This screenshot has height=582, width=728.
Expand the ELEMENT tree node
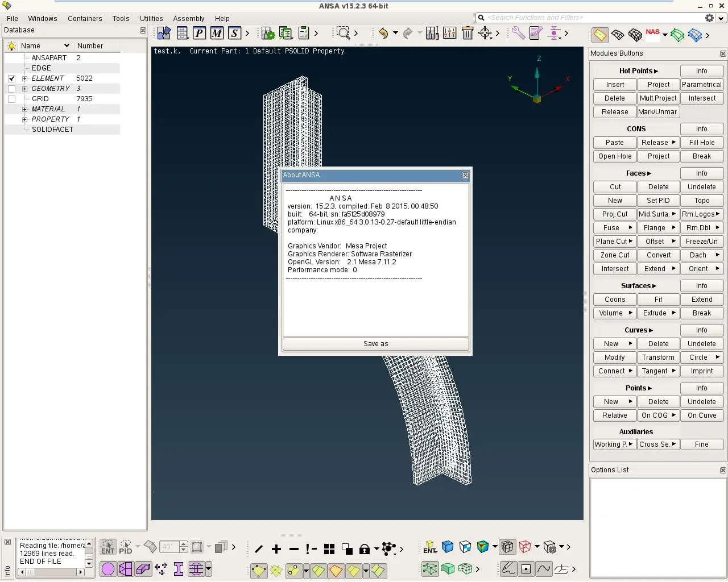(24, 78)
